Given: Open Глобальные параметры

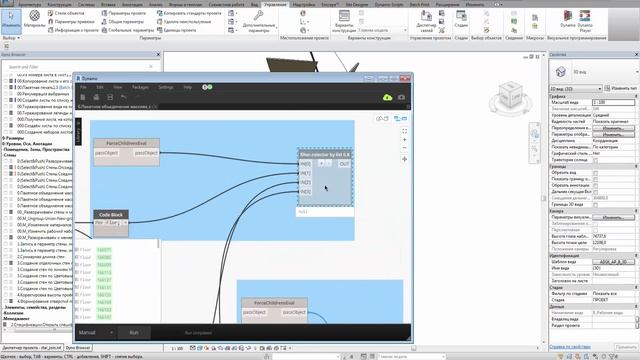Looking at the screenshot, I should click(x=128, y=30).
